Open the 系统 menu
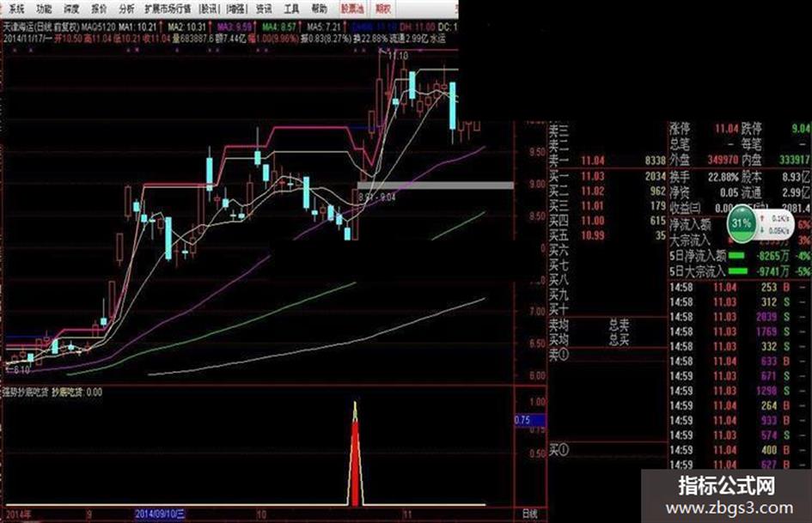 [x=15, y=9]
